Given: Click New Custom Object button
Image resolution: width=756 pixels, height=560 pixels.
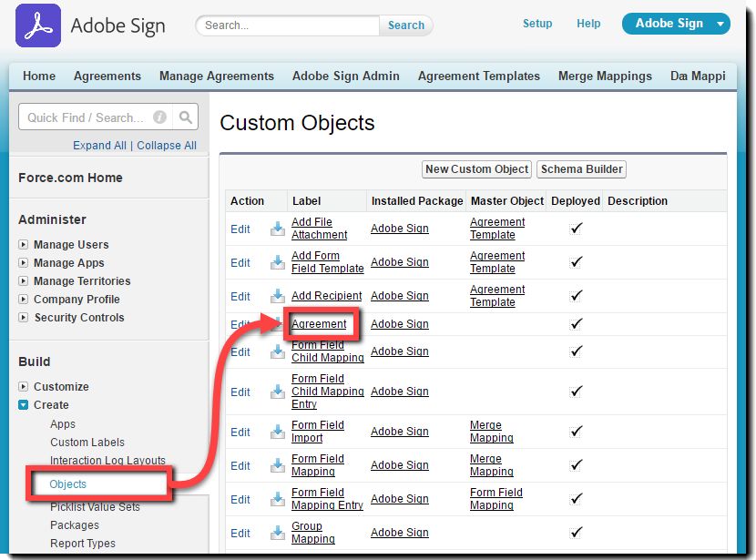Looking at the screenshot, I should click(x=477, y=169).
